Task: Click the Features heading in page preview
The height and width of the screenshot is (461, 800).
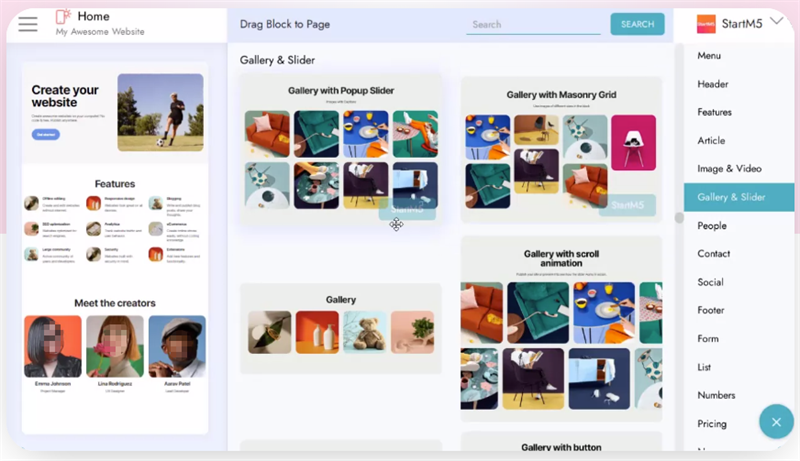Action: coord(115,184)
